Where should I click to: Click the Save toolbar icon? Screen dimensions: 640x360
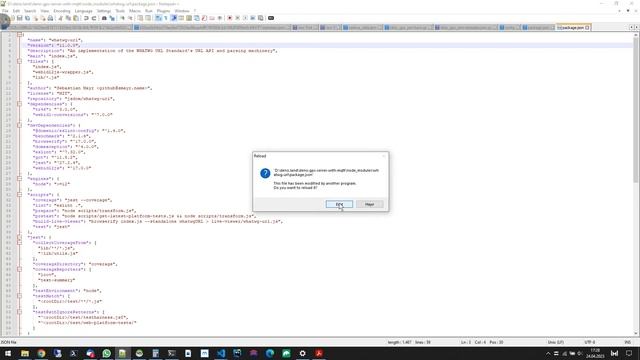point(19,18)
